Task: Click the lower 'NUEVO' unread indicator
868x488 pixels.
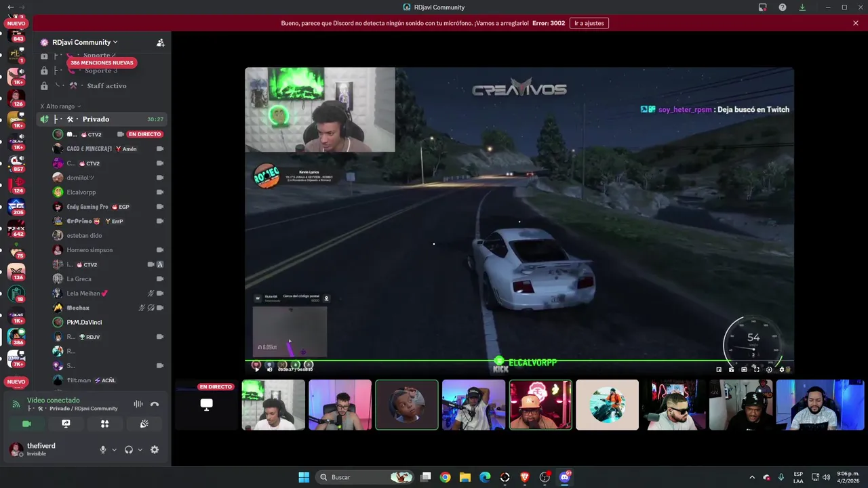Action: 16,382
